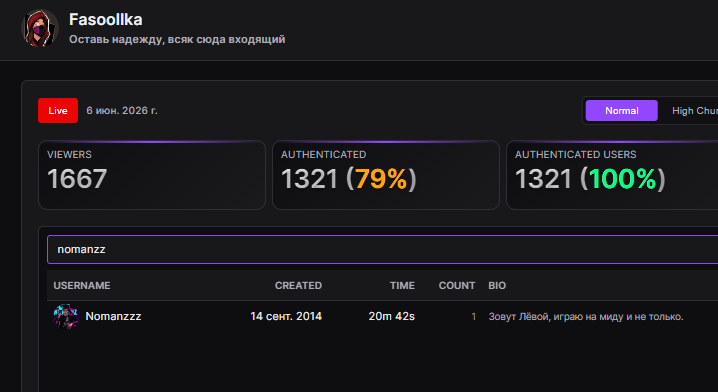Focus the nomanzz search field

382,250
